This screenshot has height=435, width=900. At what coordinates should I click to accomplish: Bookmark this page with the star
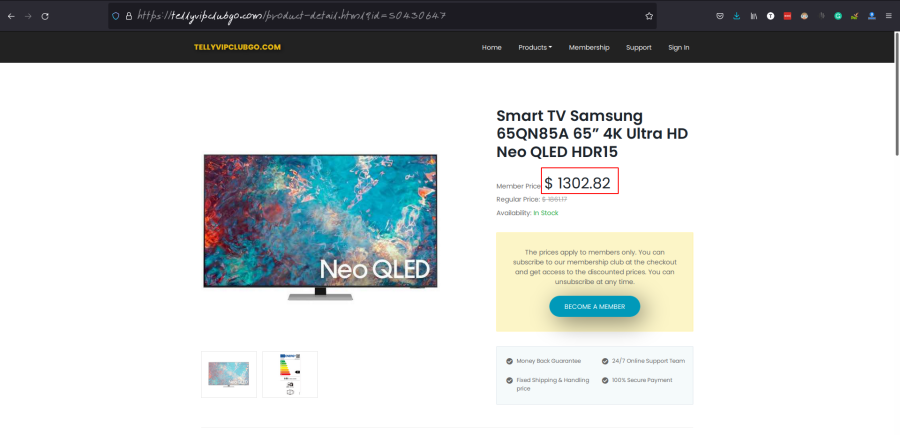point(649,16)
